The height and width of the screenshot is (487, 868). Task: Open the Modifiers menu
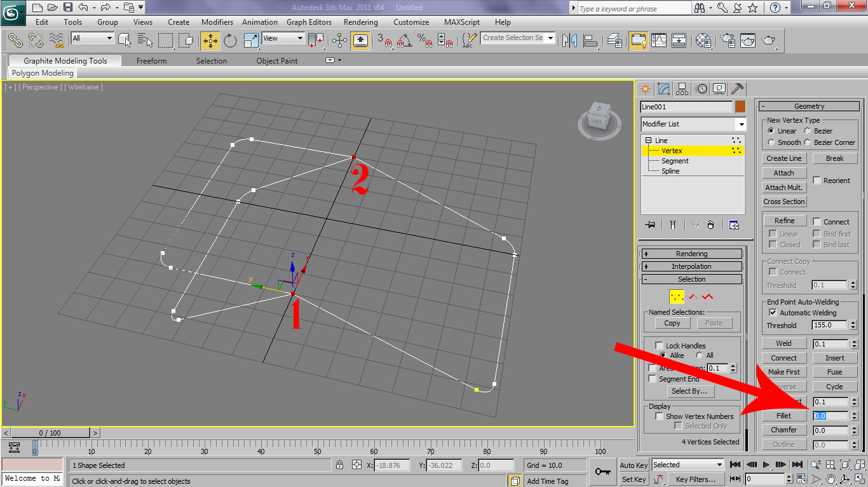217,22
